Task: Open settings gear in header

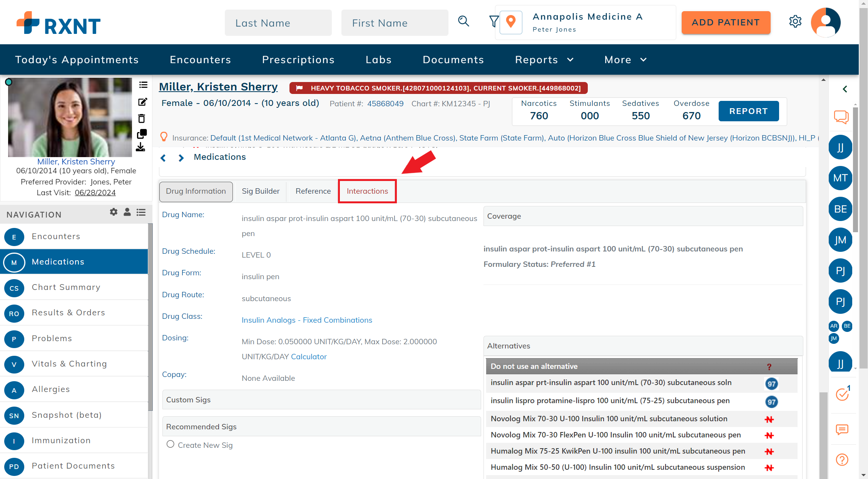Action: [x=795, y=22]
